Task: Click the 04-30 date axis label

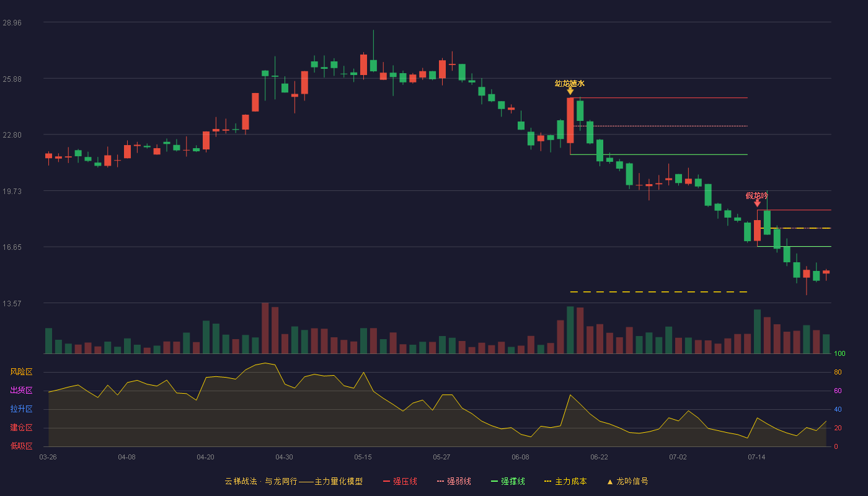Action: 284,457
